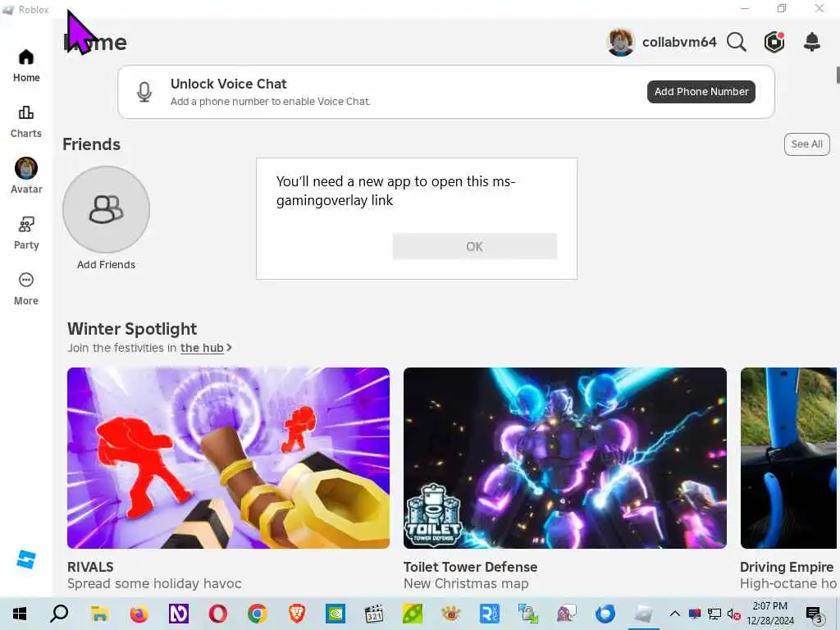This screenshot has width=840, height=630.
Task: Open Windows taskbar search
Action: (x=59, y=614)
